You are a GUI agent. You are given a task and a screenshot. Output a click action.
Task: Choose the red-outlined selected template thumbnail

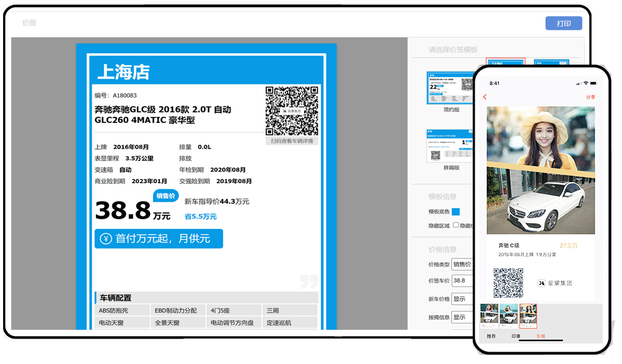point(505,61)
